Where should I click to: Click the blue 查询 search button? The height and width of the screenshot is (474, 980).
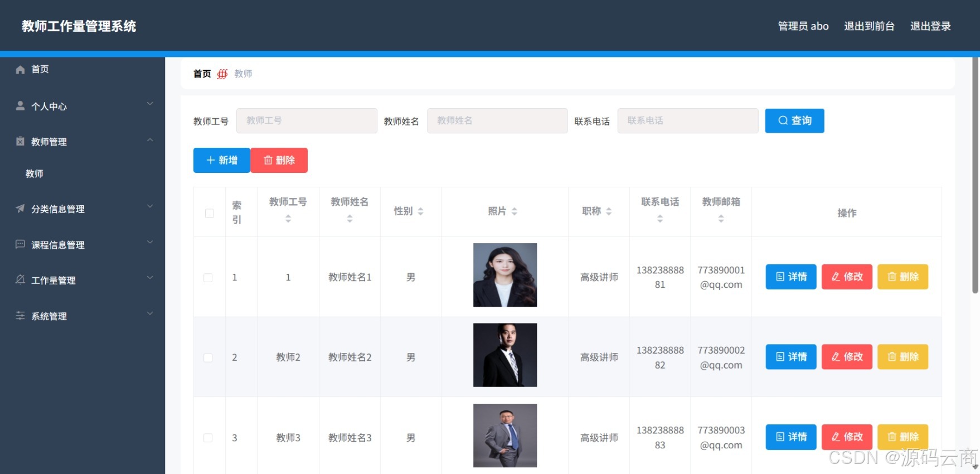click(794, 120)
